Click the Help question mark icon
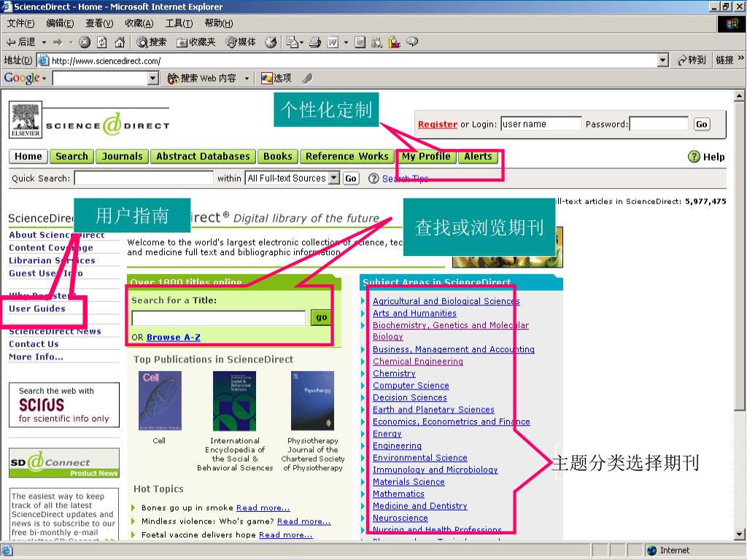 click(694, 157)
